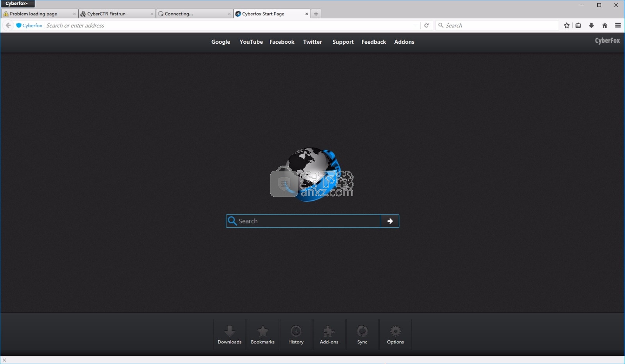This screenshot has height=364, width=625.
Task: Open History from bottom launcher
Action: click(x=296, y=334)
